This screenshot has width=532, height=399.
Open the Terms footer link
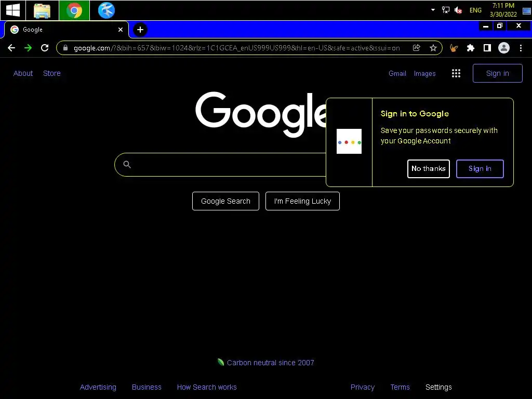400,387
